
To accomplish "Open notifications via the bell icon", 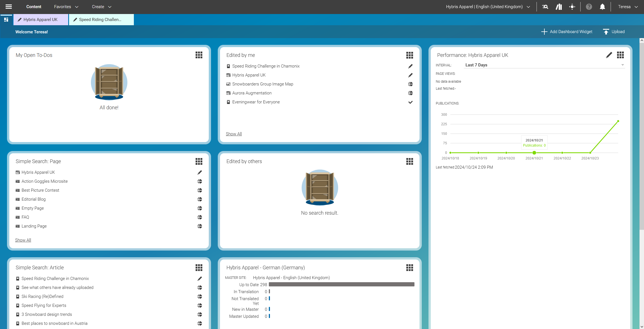I will (602, 6).
